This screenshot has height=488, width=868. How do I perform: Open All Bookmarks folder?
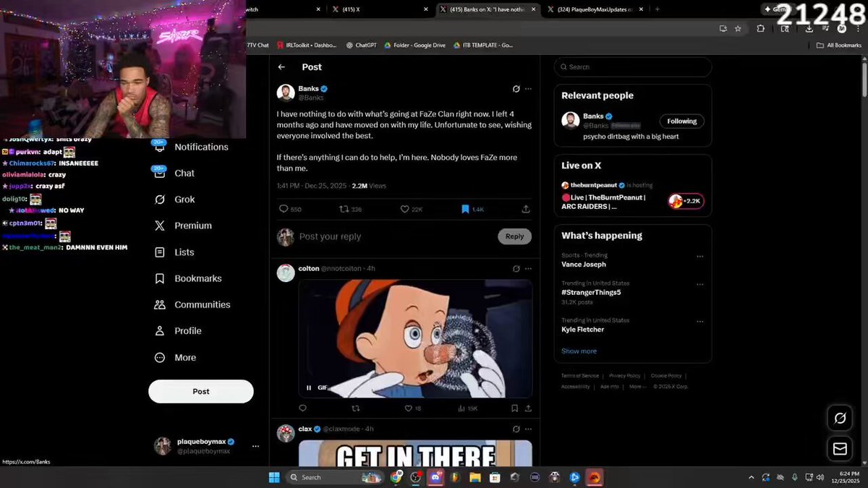839,45
